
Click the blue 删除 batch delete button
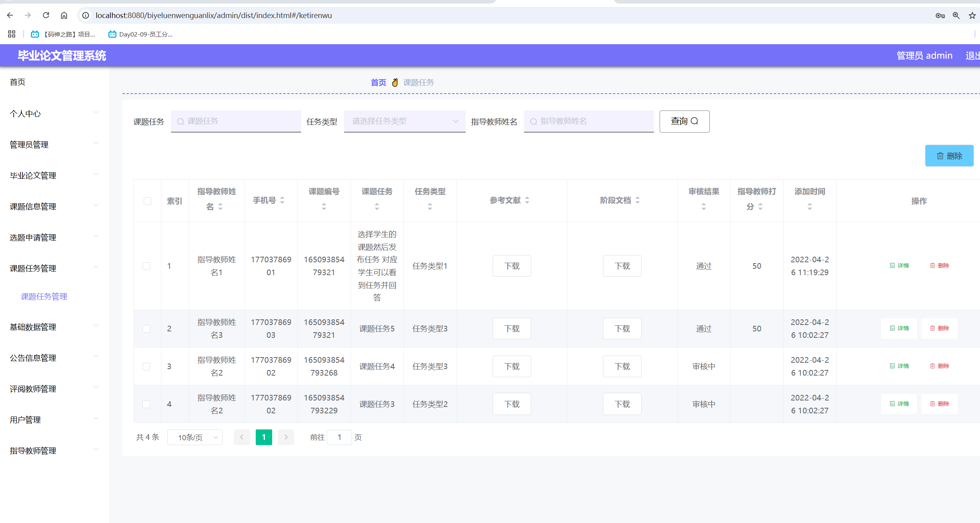pos(949,156)
